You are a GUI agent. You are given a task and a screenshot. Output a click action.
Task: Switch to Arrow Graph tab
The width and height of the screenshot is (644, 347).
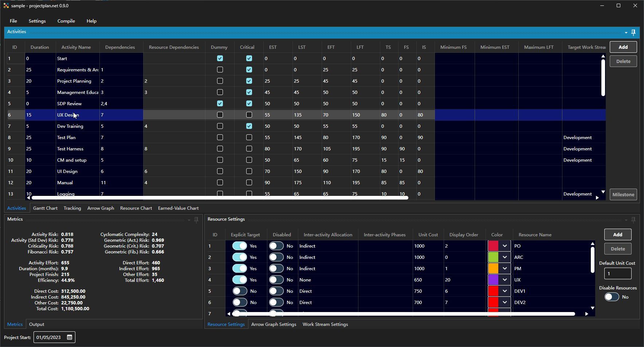pyautogui.click(x=101, y=208)
